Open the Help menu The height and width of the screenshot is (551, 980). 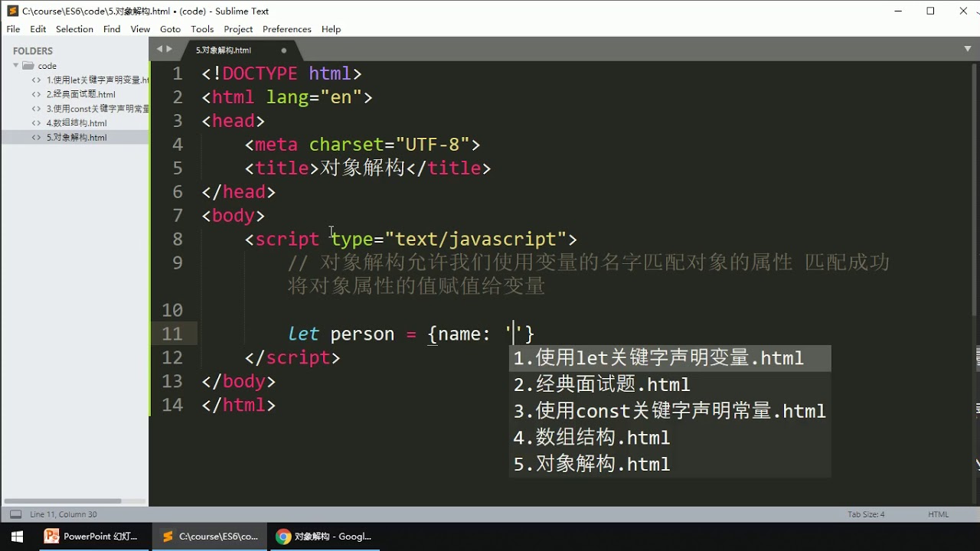[x=331, y=29]
